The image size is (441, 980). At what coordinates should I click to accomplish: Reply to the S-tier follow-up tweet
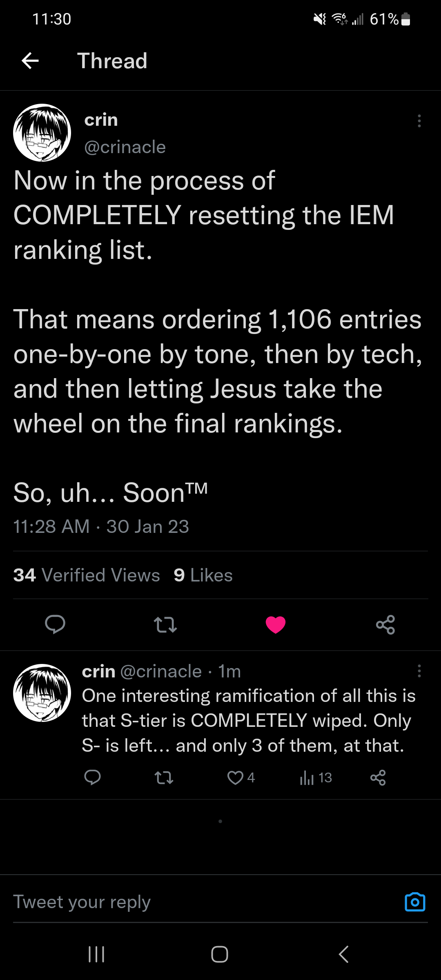pos(93,777)
